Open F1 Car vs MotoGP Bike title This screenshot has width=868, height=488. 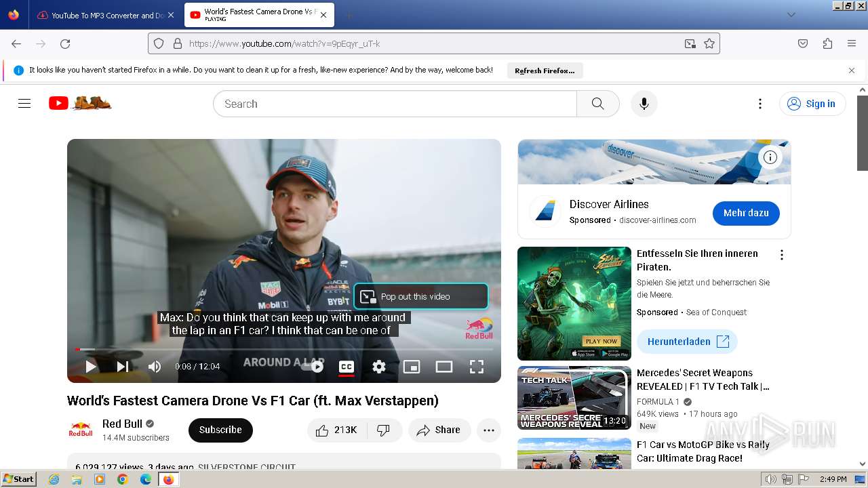click(703, 451)
